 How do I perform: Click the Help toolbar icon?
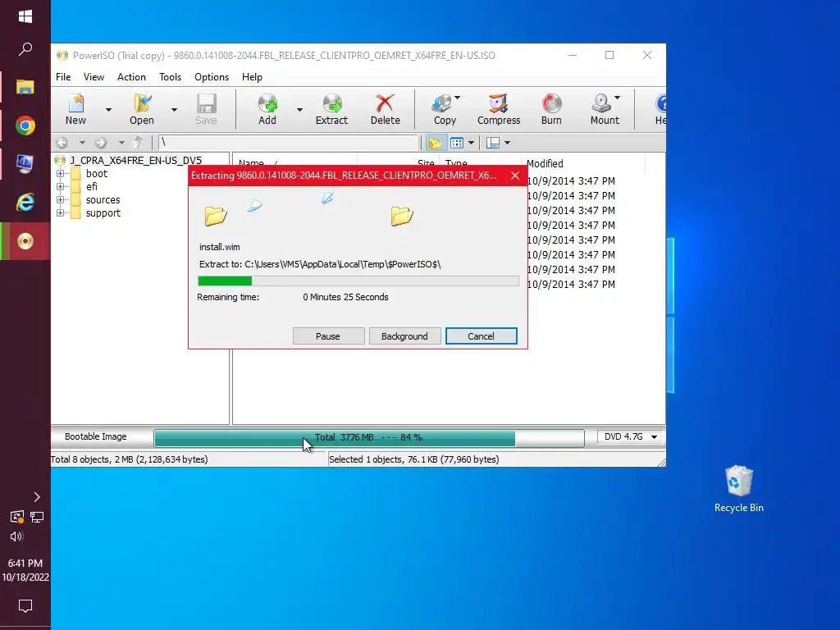click(x=660, y=109)
